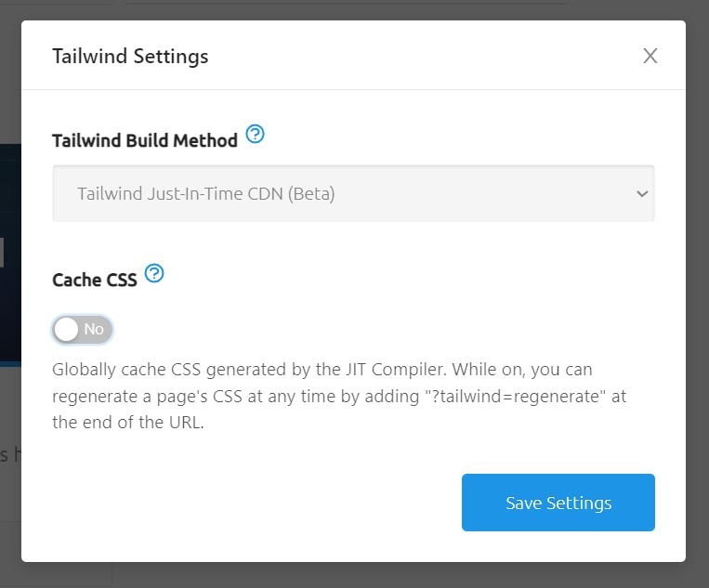Open the Cache CSS help tooltip icon
709x588 pixels.
click(x=154, y=273)
